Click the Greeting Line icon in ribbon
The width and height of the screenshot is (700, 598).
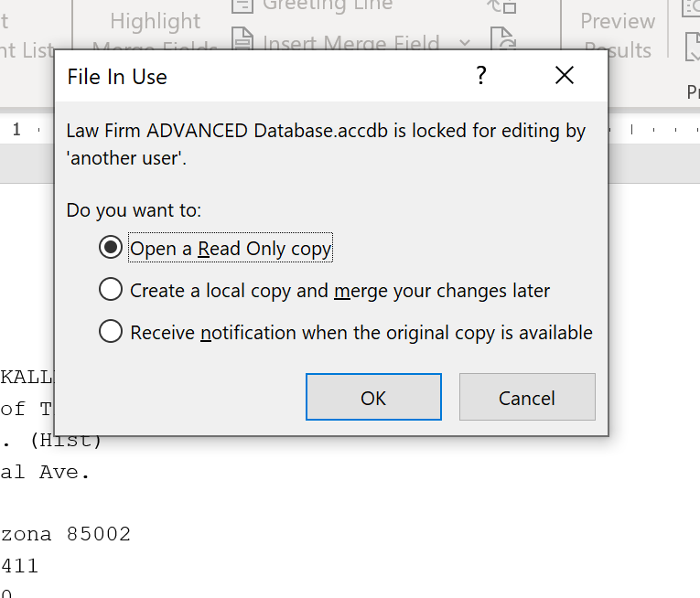(242, 5)
